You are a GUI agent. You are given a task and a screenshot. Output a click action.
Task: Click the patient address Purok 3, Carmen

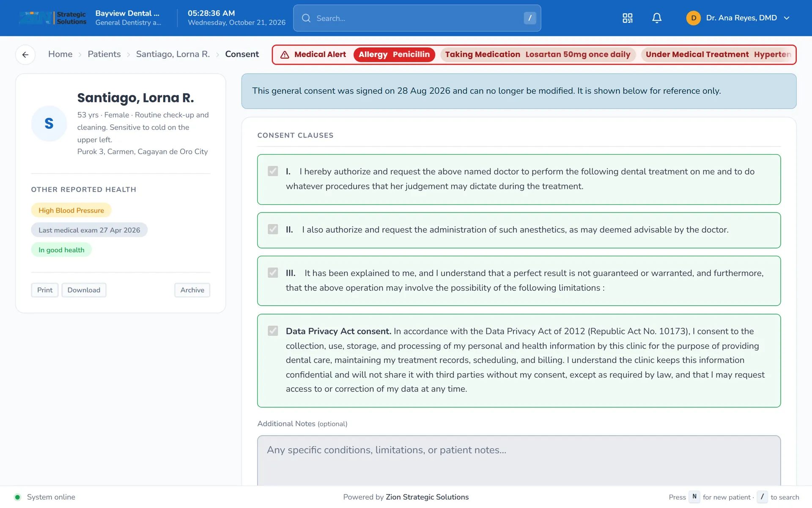pyautogui.click(x=143, y=152)
